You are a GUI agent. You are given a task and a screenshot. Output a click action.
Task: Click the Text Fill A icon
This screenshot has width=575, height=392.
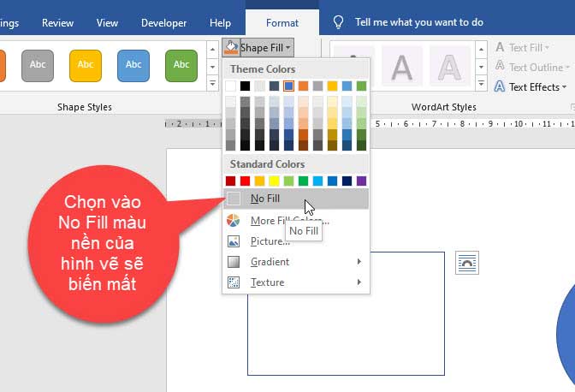point(500,47)
